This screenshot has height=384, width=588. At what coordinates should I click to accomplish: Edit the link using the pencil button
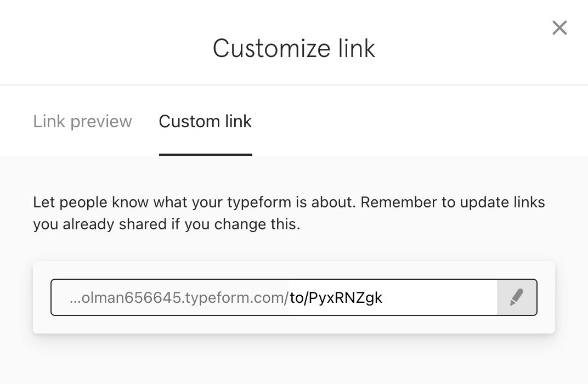click(517, 297)
